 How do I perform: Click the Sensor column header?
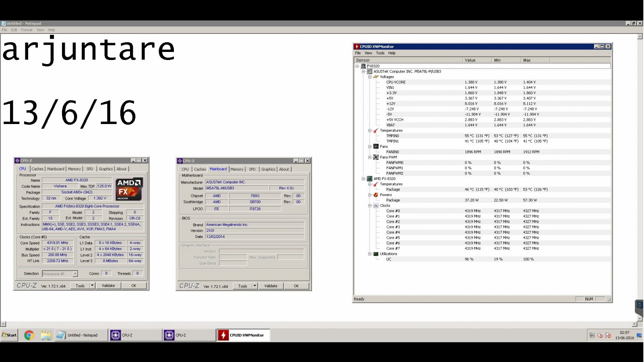click(409, 60)
